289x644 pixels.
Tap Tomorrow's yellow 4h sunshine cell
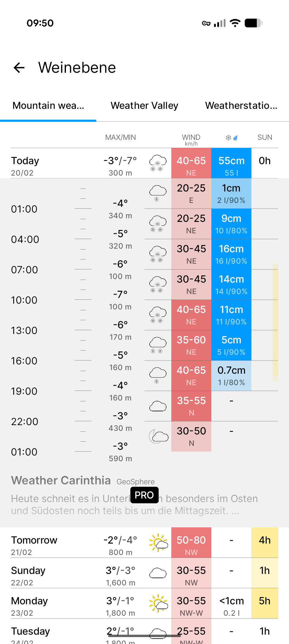click(265, 543)
